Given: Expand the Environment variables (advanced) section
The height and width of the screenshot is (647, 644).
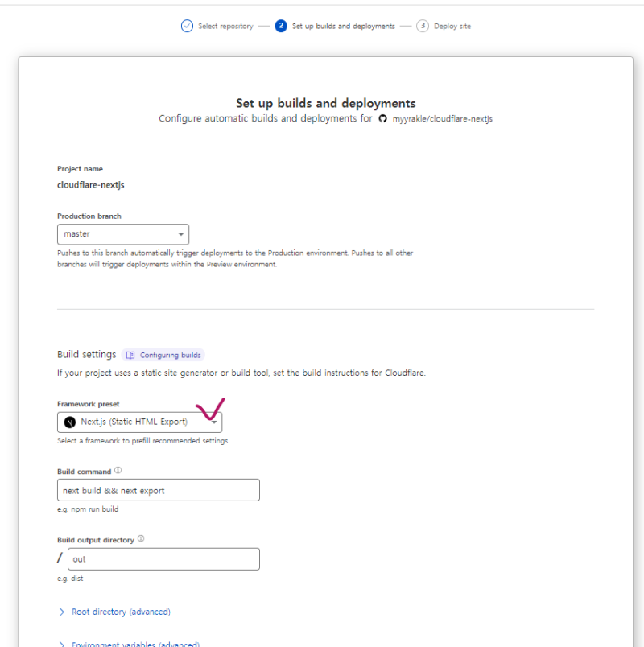Looking at the screenshot, I should (x=135, y=644).
